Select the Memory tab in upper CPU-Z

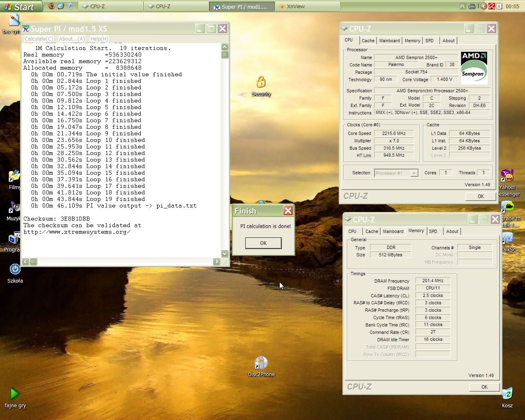412,41
